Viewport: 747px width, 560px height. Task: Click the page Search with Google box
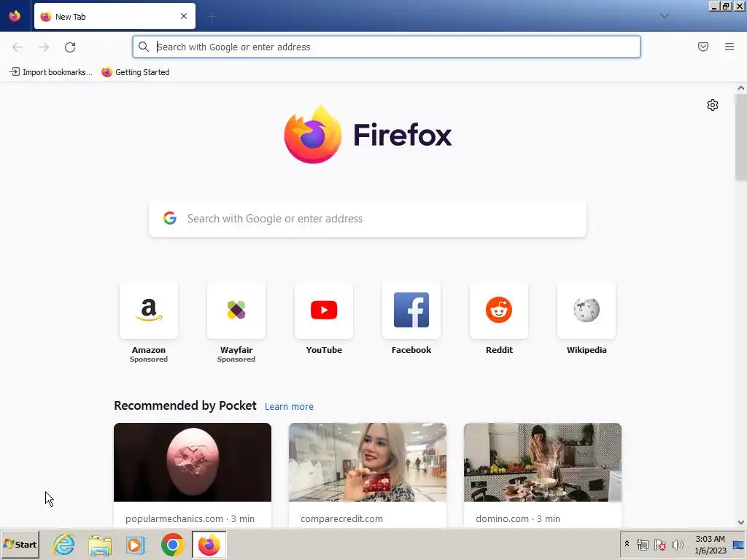click(368, 219)
